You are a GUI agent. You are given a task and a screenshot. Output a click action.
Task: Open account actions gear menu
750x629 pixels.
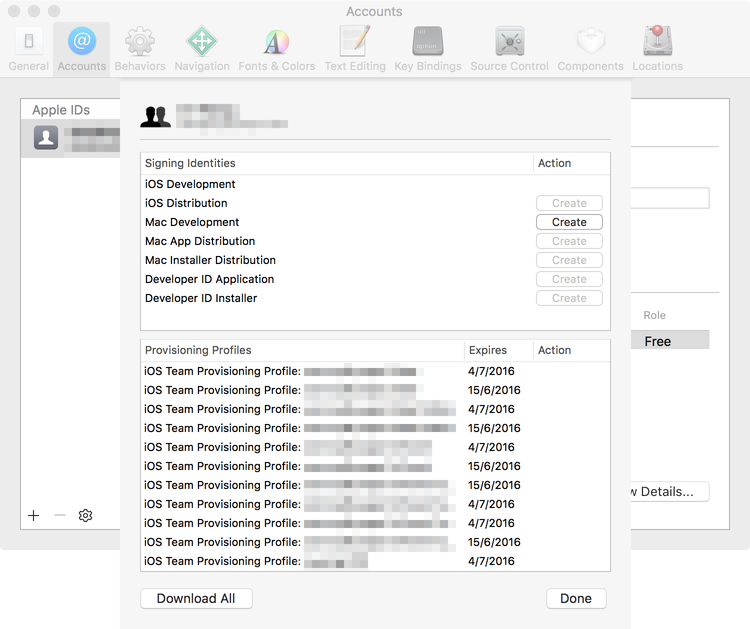(x=85, y=515)
